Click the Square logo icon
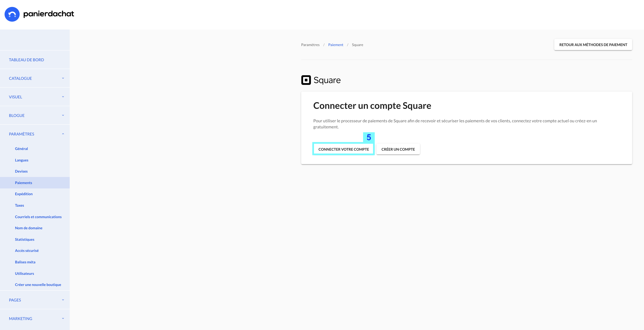Viewport: 644px width, 330px height. click(x=306, y=80)
